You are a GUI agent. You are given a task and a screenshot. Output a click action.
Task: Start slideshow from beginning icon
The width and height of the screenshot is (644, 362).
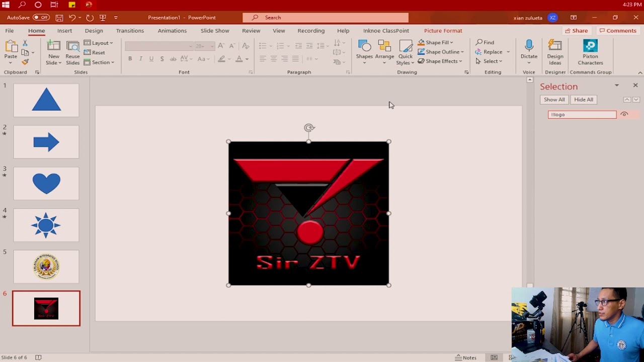point(103,18)
